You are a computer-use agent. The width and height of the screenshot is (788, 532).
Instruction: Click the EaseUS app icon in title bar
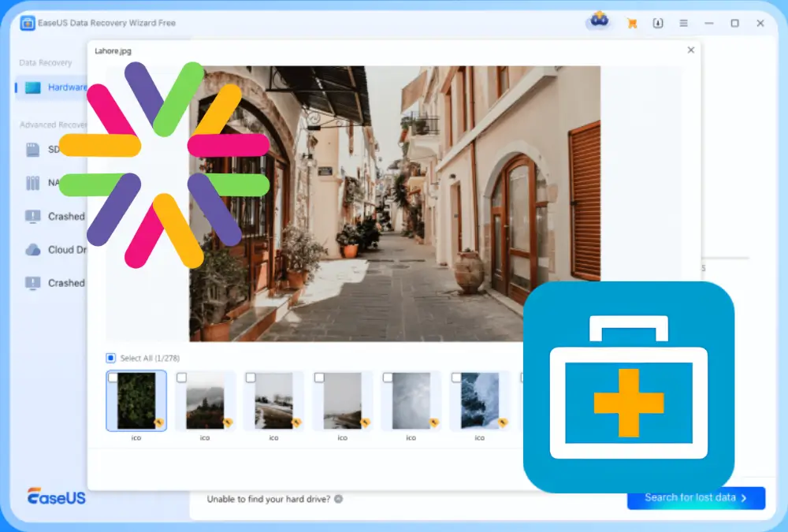pos(28,23)
